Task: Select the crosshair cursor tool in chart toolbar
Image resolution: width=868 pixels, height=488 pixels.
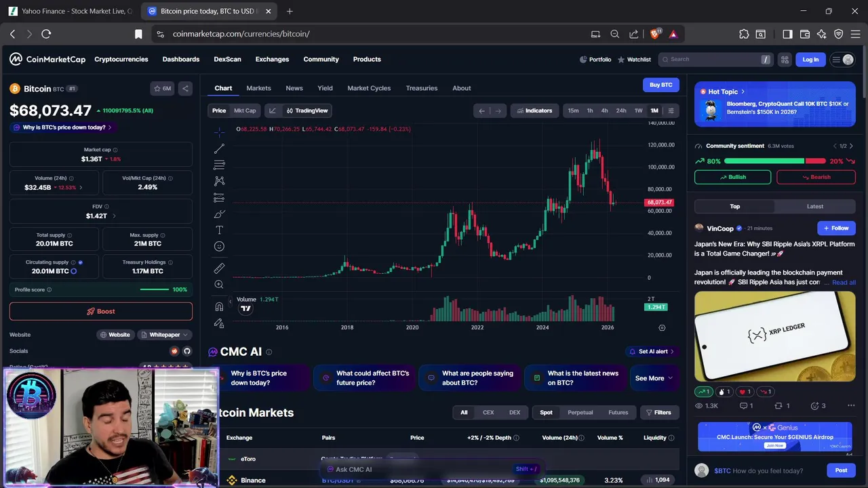Action: pyautogui.click(x=219, y=131)
